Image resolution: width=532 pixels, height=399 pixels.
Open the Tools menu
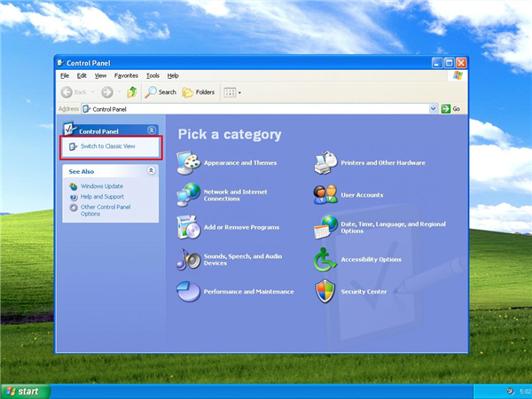(153, 76)
